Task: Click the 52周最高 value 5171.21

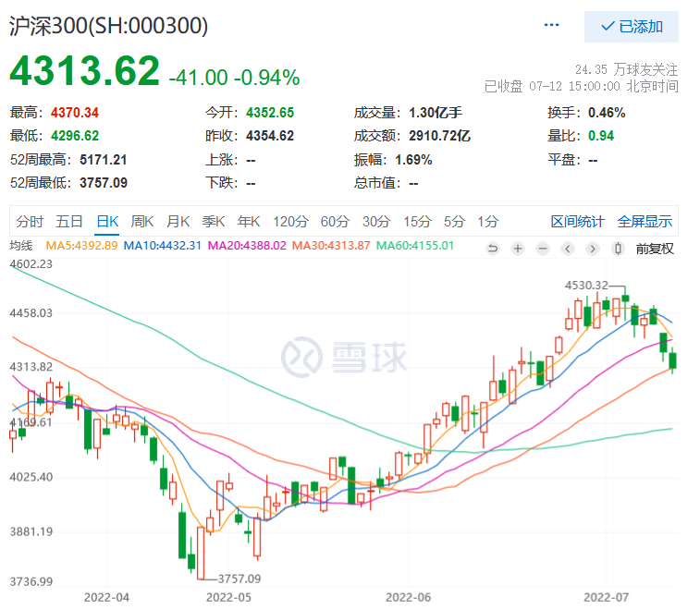Action: (104, 160)
